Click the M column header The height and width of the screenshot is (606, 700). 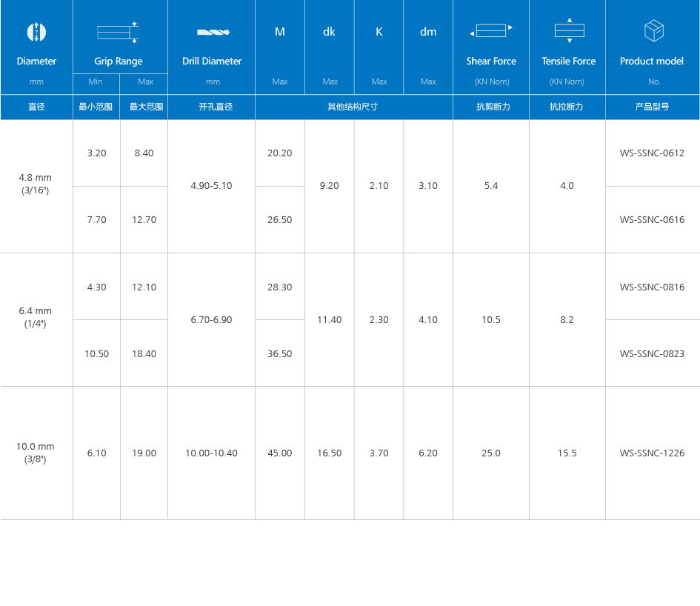click(x=279, y=32)
